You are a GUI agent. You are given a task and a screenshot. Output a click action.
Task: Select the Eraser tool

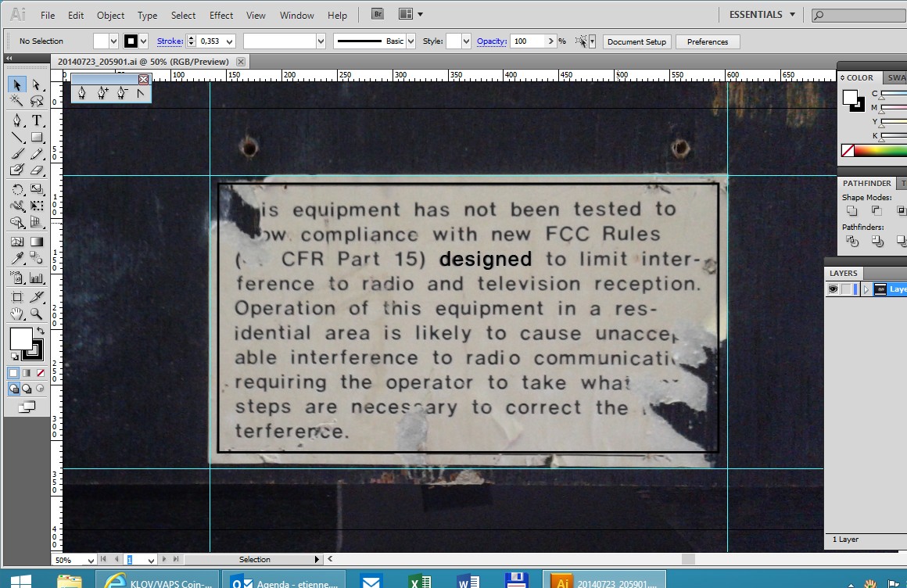point(37,170)
